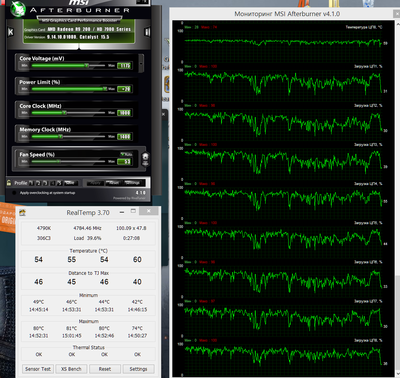Select profile slot 5
This screenshot has width=400, height=378.
[x=59, y=183]
